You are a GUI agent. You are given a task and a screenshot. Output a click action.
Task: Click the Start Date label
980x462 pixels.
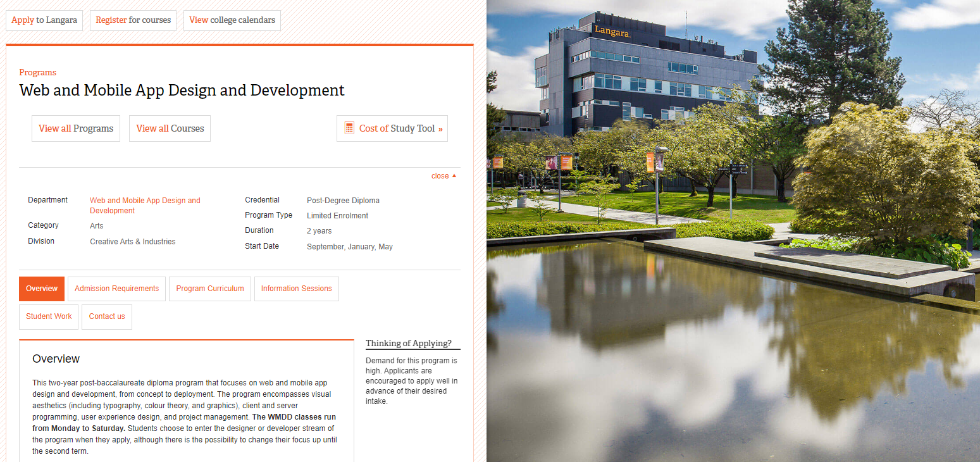262,246
